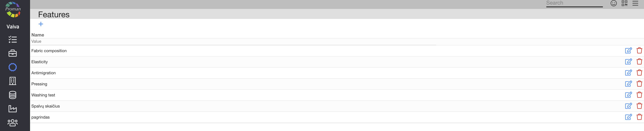Open the database sidebar icon
Viewport: 644px width, 131px height.
coord(12,95)
